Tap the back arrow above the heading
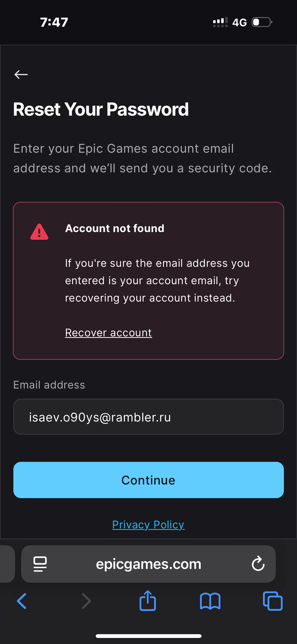Viewport: 297px width, 644px height. click(x=21, y=75)
